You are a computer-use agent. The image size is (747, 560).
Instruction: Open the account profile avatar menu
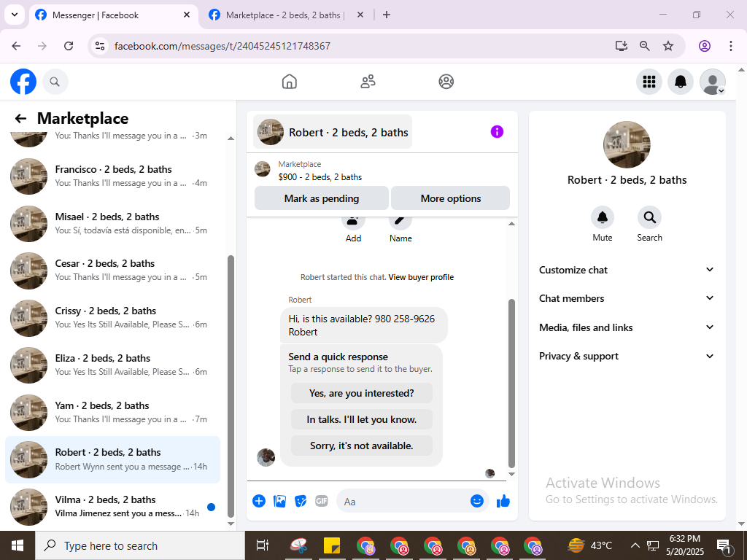click(x=712, y=82)
